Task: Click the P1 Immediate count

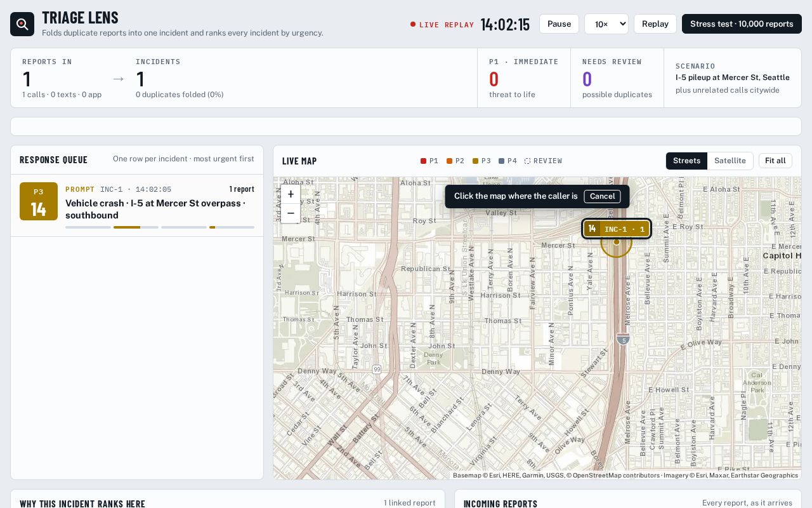Action: click(494, 79)
